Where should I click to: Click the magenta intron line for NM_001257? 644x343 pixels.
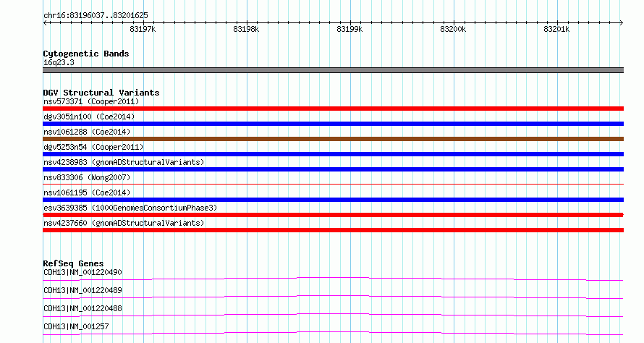tap(333, 333)
